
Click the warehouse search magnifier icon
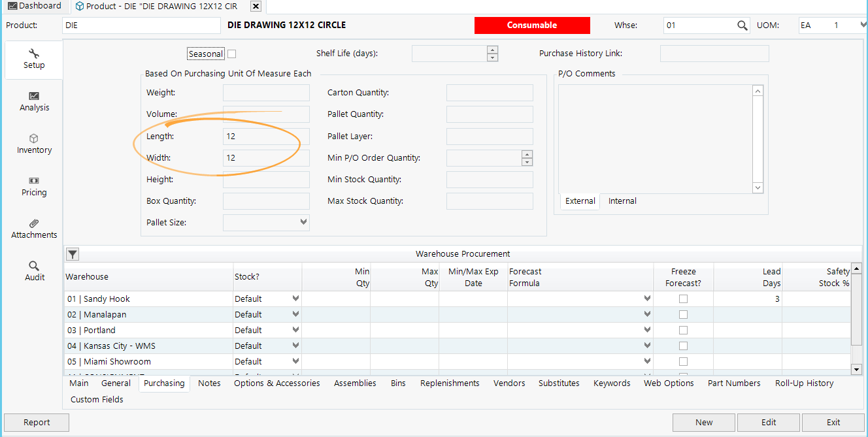point(743,25)
